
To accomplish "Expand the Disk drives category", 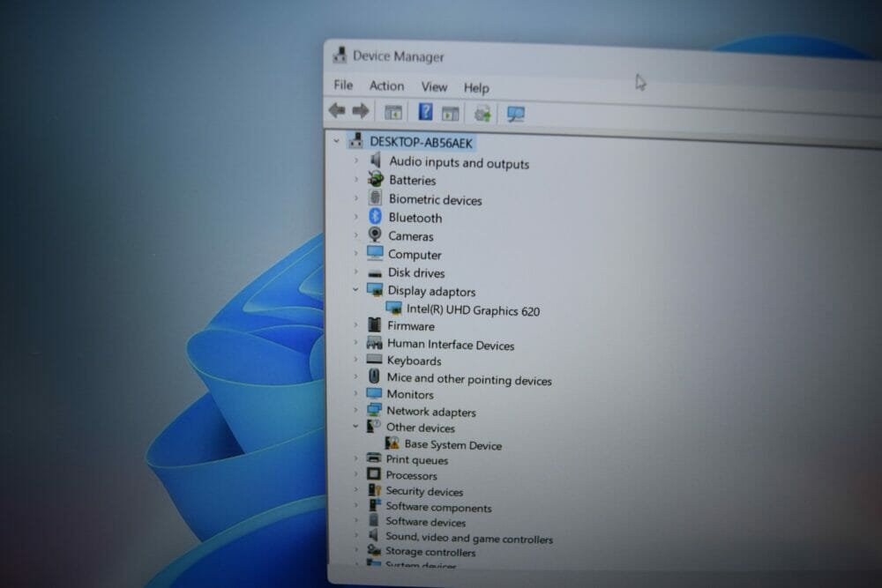I will pos(355,272).
